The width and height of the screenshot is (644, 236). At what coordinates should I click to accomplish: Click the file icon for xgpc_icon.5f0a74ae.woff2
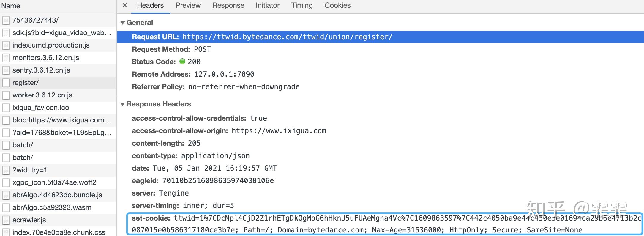click(6, 182)
